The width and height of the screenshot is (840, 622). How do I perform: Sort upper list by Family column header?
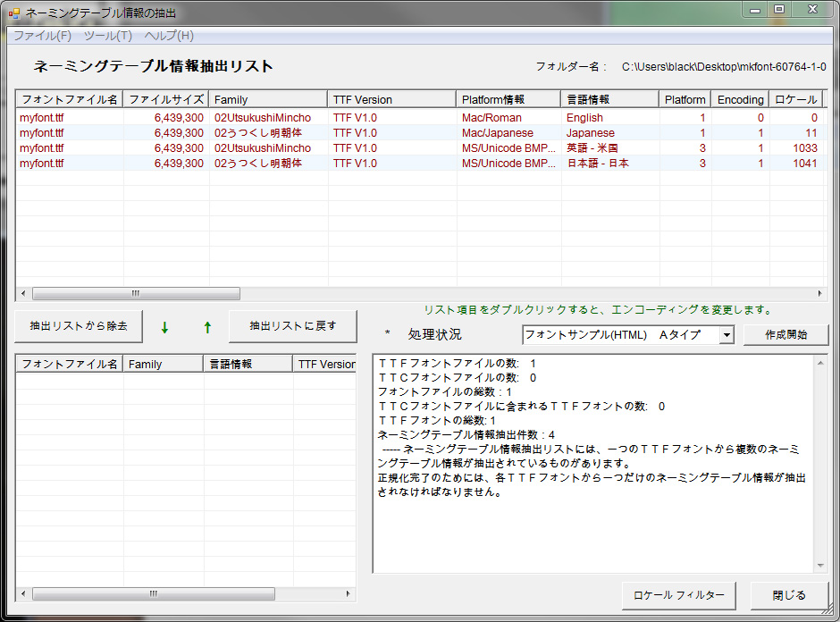coord(268,100)
